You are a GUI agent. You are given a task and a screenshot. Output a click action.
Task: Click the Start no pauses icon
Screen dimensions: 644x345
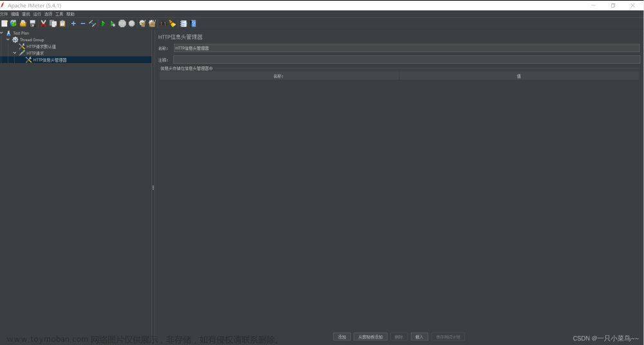113,23
